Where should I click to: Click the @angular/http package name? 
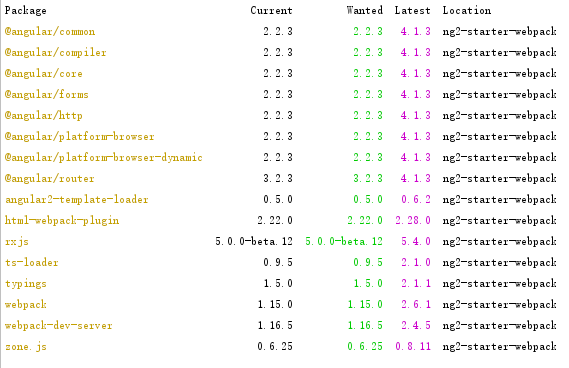pyautogui.click(x=44, y=116)
